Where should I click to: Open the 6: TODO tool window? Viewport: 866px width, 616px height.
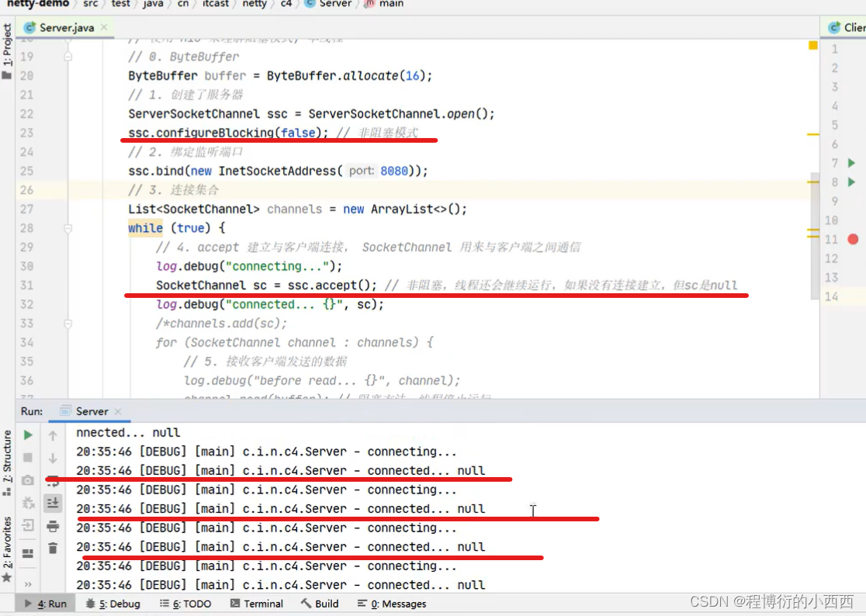(185, 604)
